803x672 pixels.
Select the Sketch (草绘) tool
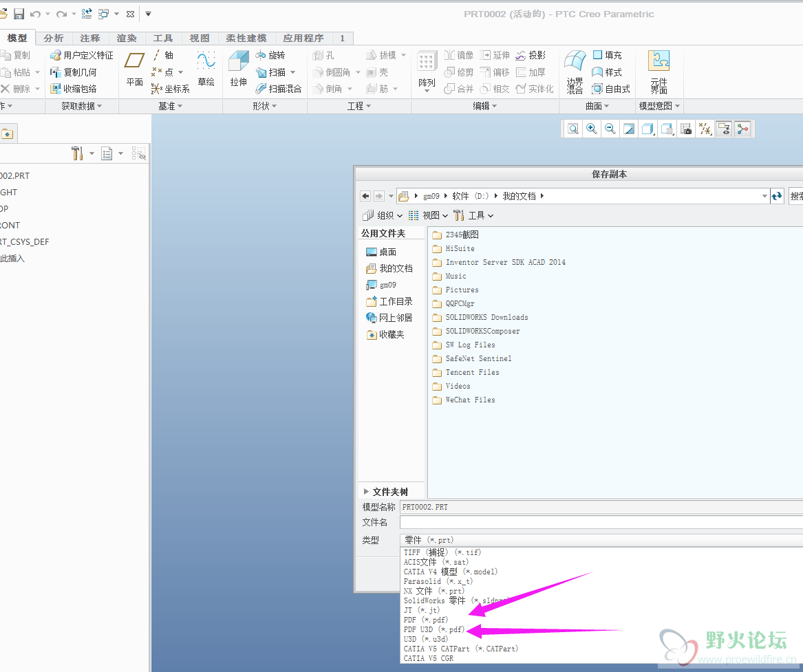click(x=206, y=69)
